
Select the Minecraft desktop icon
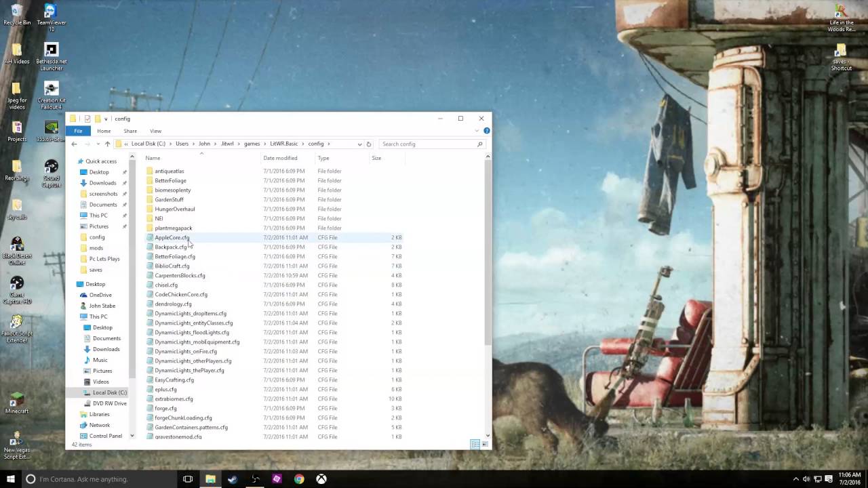click(x=17, y=403)
